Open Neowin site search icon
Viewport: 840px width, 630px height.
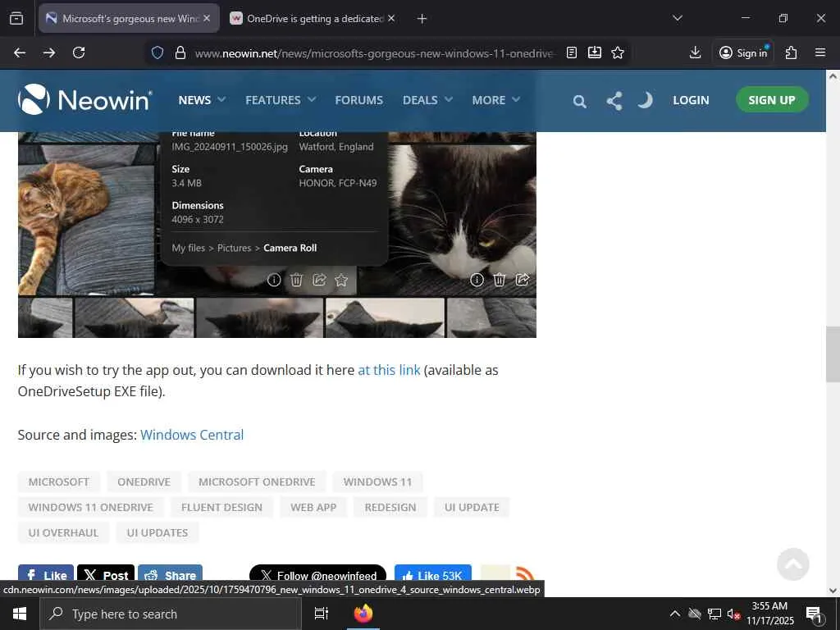coord(579,101)
